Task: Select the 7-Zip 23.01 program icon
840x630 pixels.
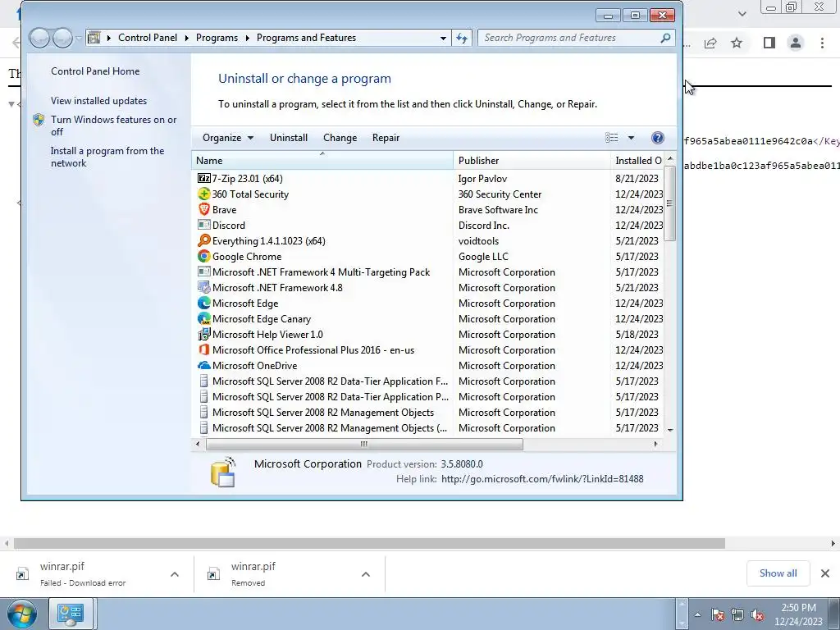Action: pos(203,178)
